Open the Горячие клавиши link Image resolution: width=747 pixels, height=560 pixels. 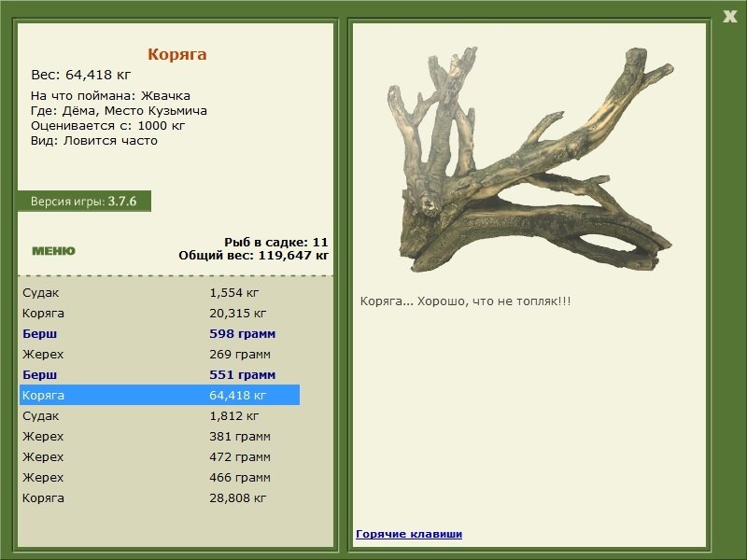409,534
